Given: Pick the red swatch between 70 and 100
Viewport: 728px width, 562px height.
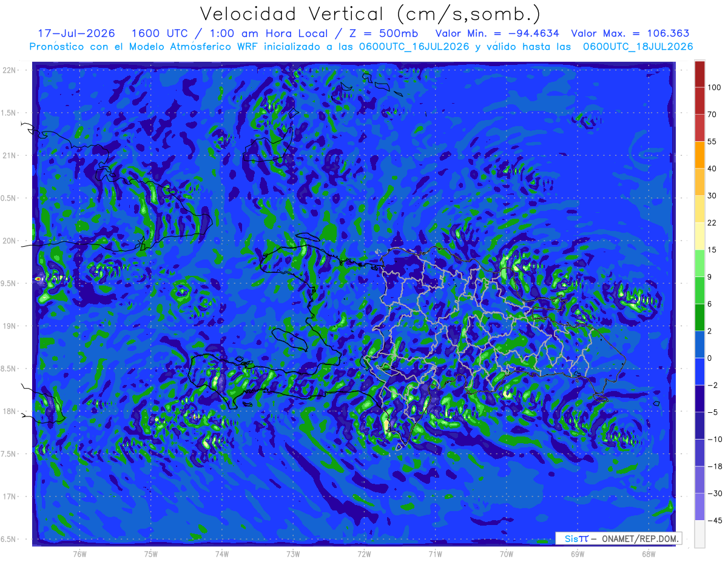Looking at the screenshot, I should point(699,101).
